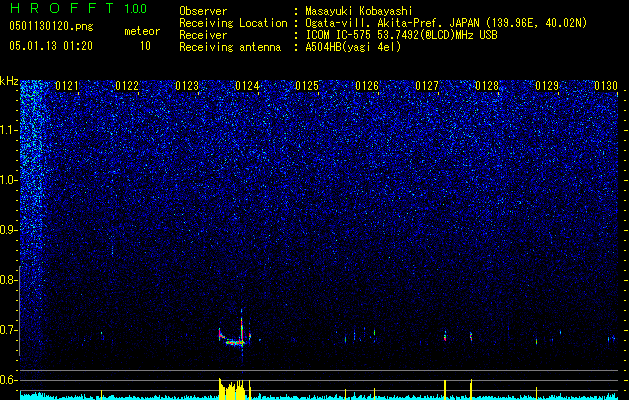Click the red meteor echo just after 0127
The height and width of the screenshot is (400, 629).
pyautogui.click(x=445, y=336)
